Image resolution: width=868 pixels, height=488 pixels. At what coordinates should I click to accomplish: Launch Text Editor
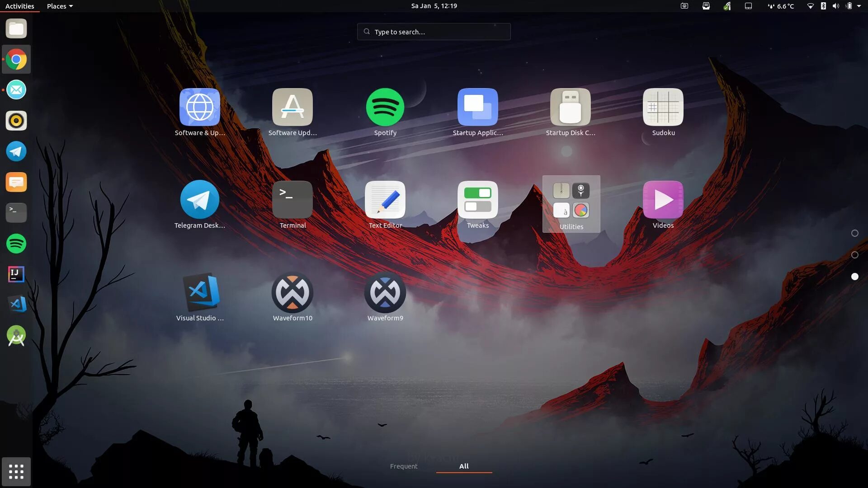(x=385, y=205)
